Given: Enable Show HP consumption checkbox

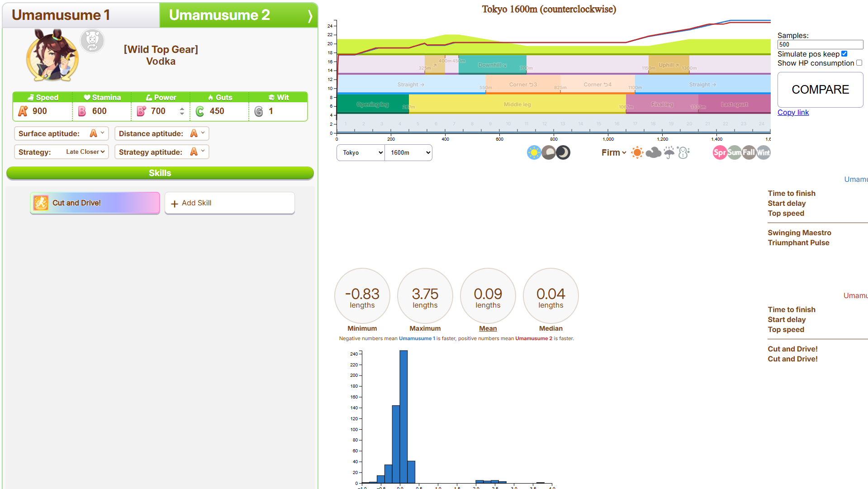Looking at the screenshot, I should [859, 63].
